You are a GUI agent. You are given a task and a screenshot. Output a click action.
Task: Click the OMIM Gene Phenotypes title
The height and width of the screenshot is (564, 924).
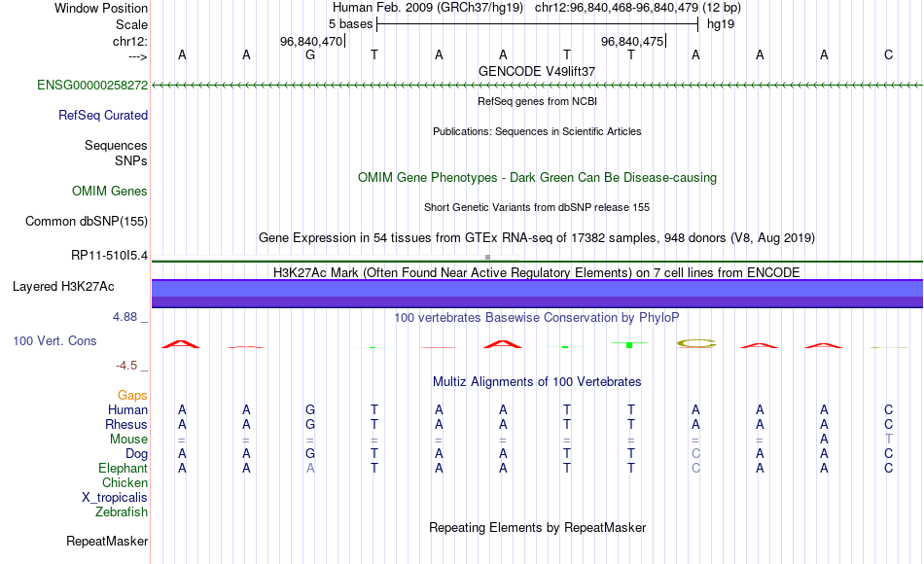tap(537, 177)
